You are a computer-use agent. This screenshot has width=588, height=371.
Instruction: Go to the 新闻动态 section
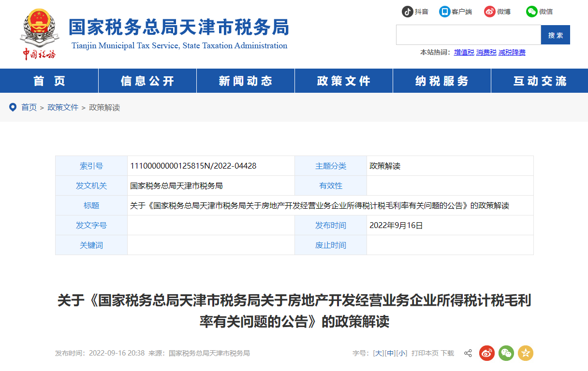(x=245, y=81)
